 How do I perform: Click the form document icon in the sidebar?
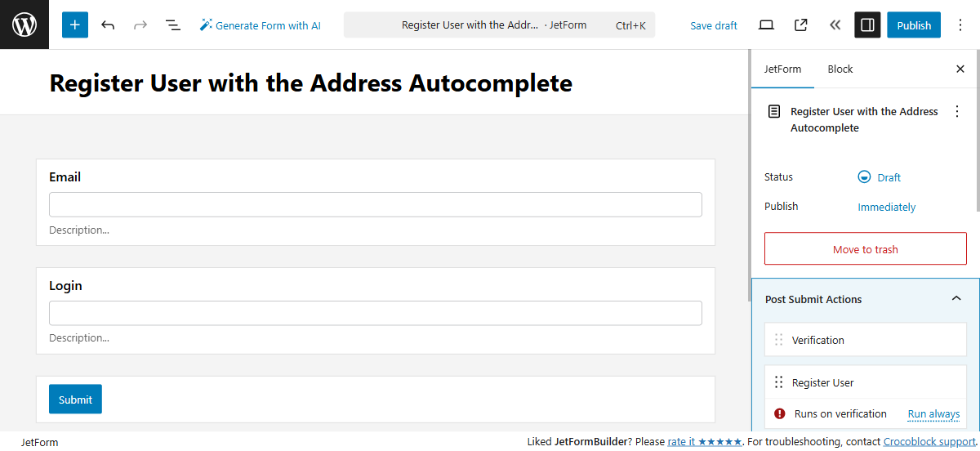[774, 112]
